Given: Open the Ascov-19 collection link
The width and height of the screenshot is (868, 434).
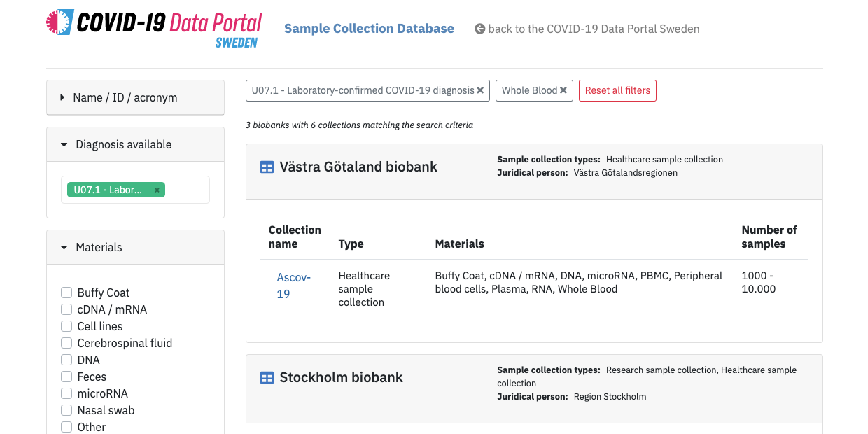Looking at the screenshot, I should click(x=293, y=285).
